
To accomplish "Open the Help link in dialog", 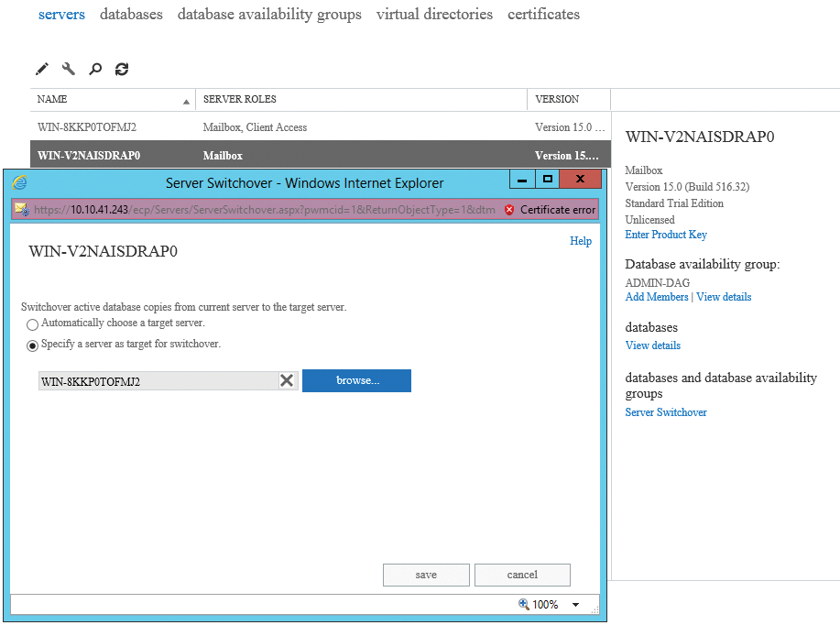I will (581, 241).
